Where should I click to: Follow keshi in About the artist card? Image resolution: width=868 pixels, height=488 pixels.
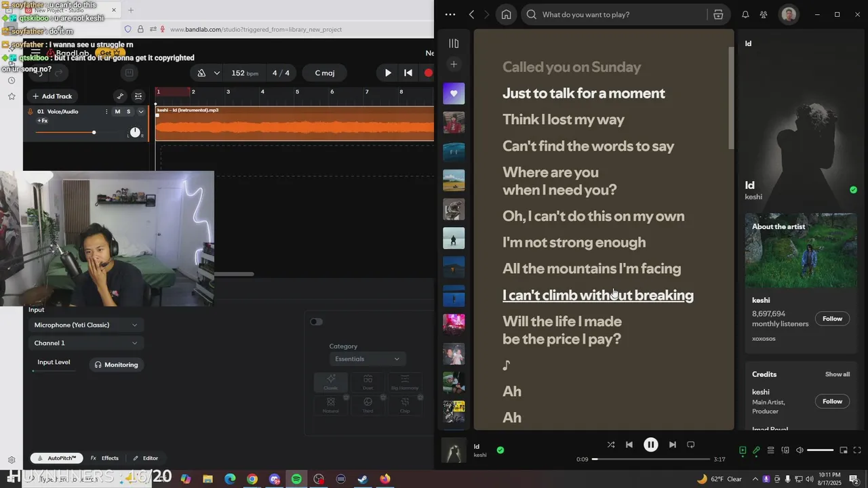pos(832,319)
